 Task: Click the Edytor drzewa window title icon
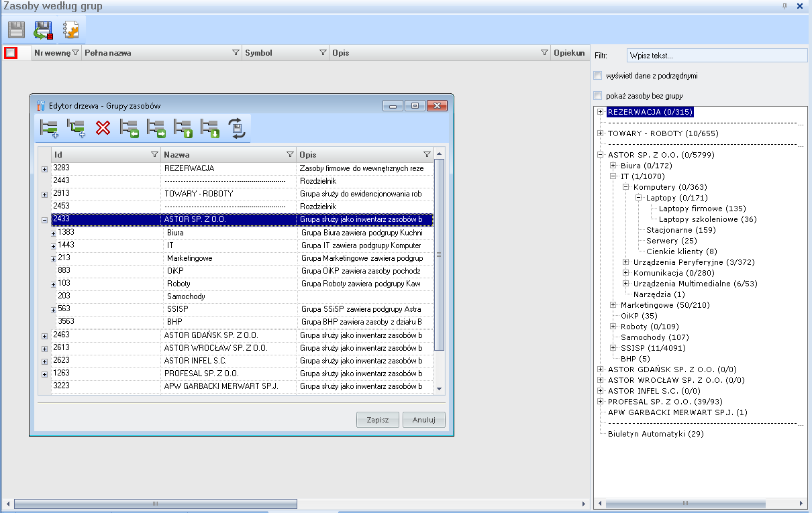[x=41, y=105]
